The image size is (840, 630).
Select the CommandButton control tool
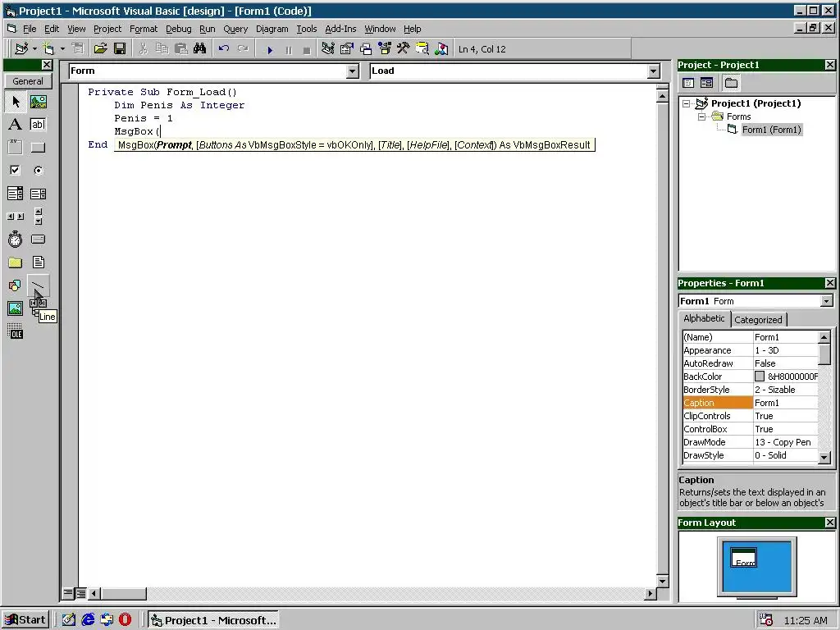tap(38, 148)
